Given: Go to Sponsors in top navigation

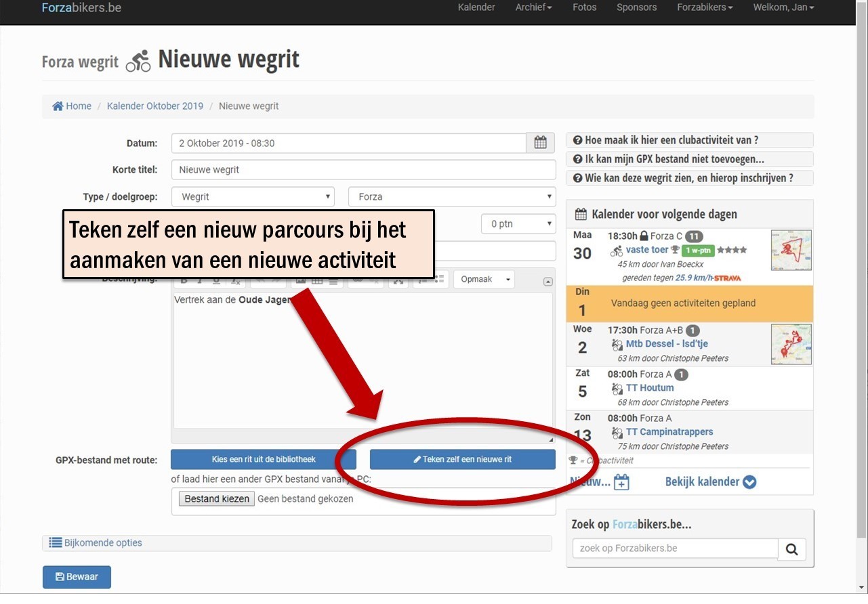Looking at the screenshot, I should (x=636, y=7).
